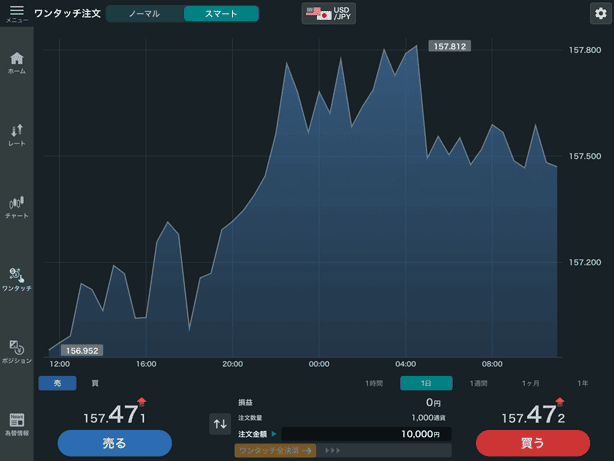Image resolution: width=614 pixels, height=461 pixels.
Task: Open the 為替情報 news icon
Action: click(x=16, y=424)
